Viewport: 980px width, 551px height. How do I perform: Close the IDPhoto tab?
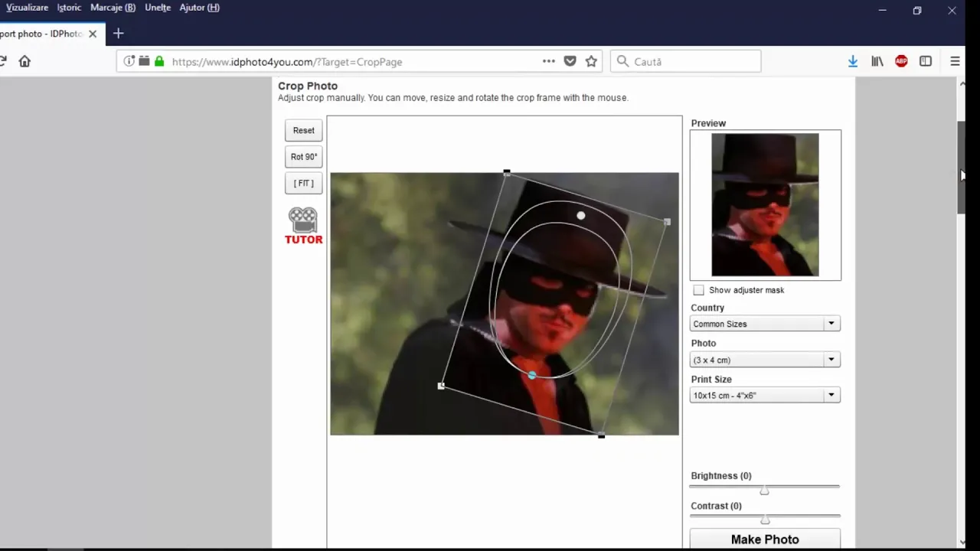pyautogui.click(x=93, y=34)
